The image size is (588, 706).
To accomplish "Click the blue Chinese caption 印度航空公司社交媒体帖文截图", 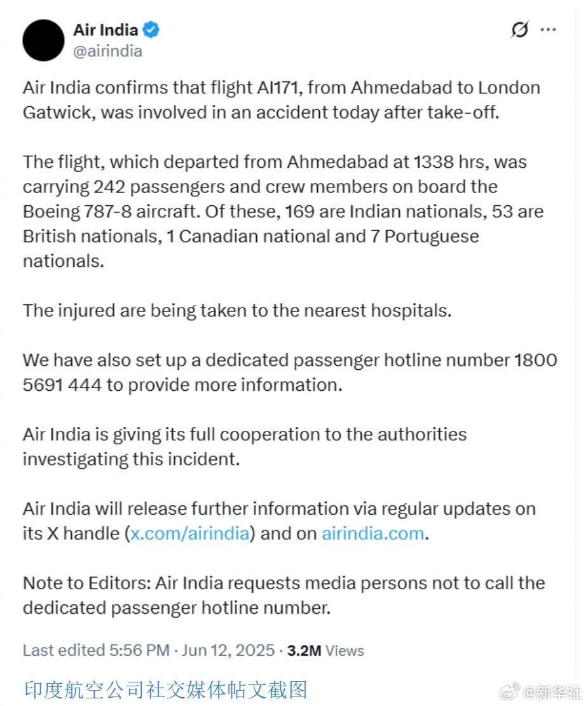I will (x=166, y=690).
